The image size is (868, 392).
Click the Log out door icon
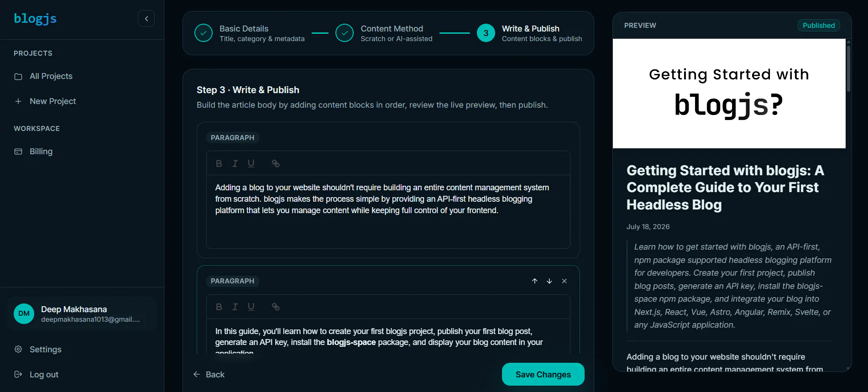pos(18,375)
